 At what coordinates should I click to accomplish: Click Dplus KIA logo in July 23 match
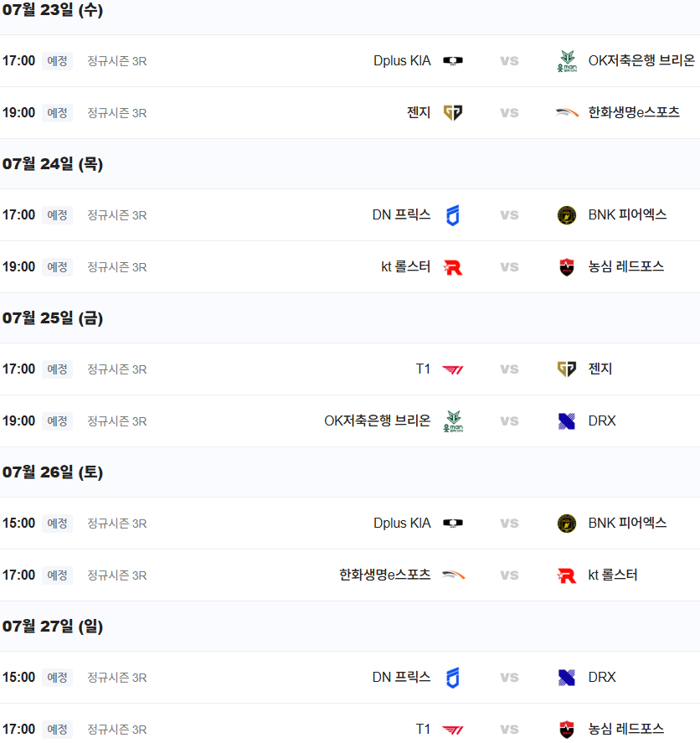(453, 61)
